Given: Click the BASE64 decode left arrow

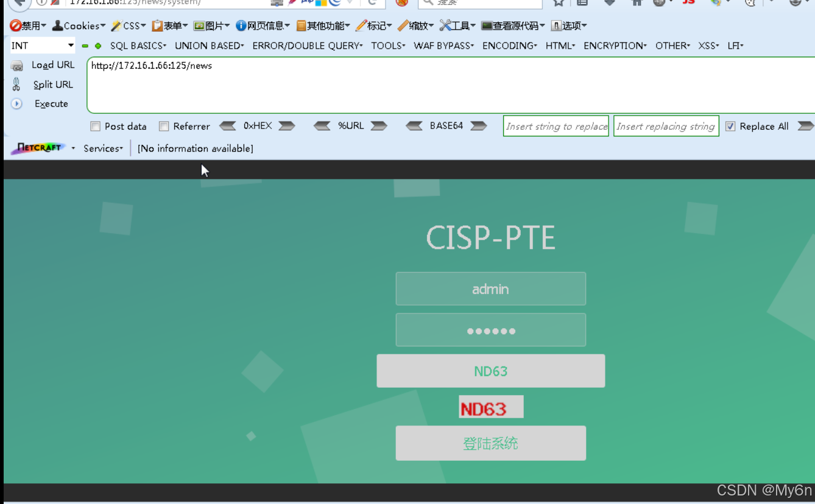Looking at the screenshot, I should (414, 126).
